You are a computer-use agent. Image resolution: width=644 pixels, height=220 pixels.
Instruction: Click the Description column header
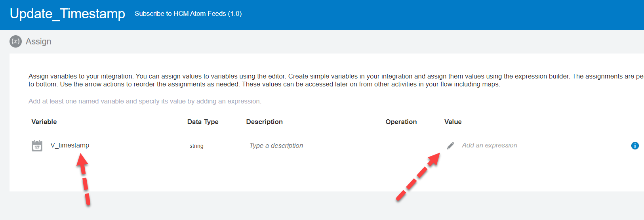[x=264, y=122]
